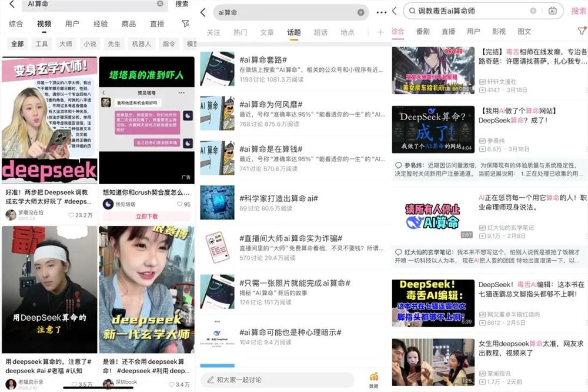Open the filter funnel on the Bilibili results page
Image resolution: width=588 pixels, height=392 pixels.
click(x=581, y=31)
